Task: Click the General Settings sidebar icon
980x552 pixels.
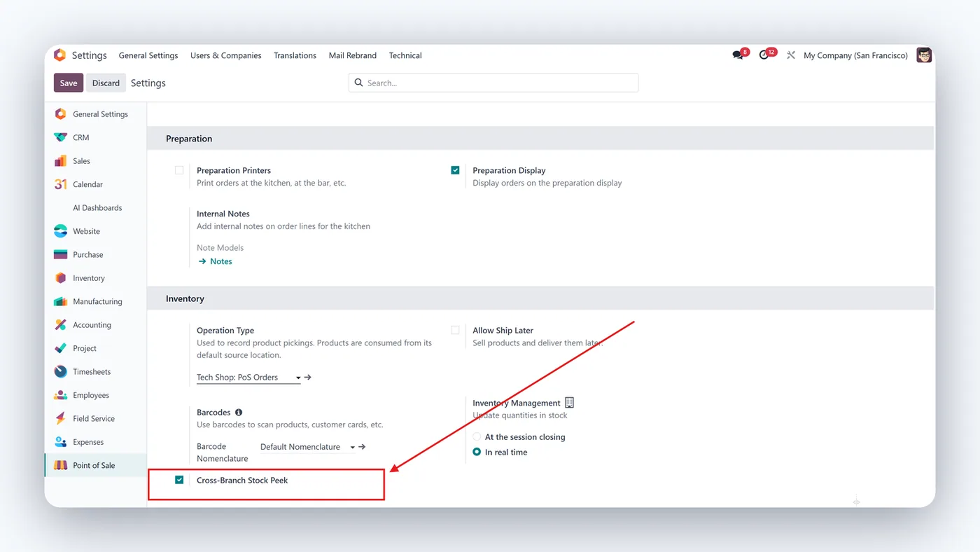Action: click(61, 114)
